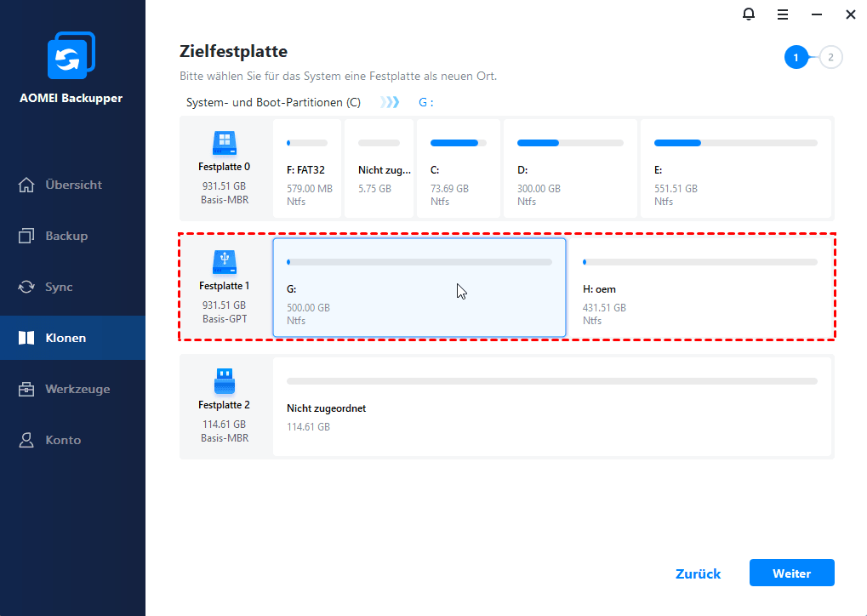Viewport: 867px width, 616px height.
Task: Click the AOMEI Backupper logo
Action: pos(71,55)
